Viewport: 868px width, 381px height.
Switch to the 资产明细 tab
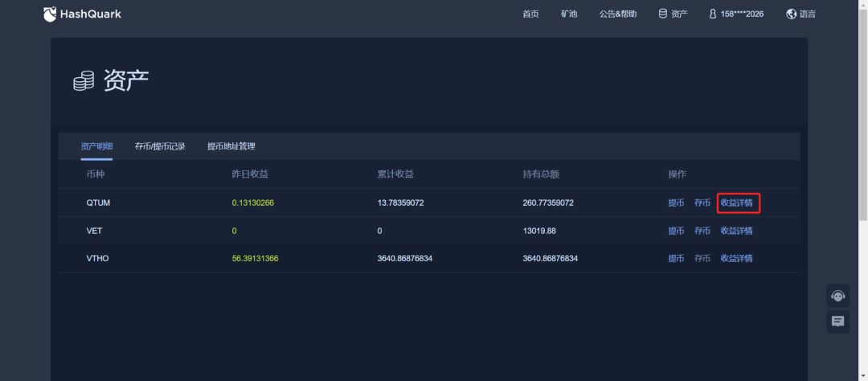(96, 147)
